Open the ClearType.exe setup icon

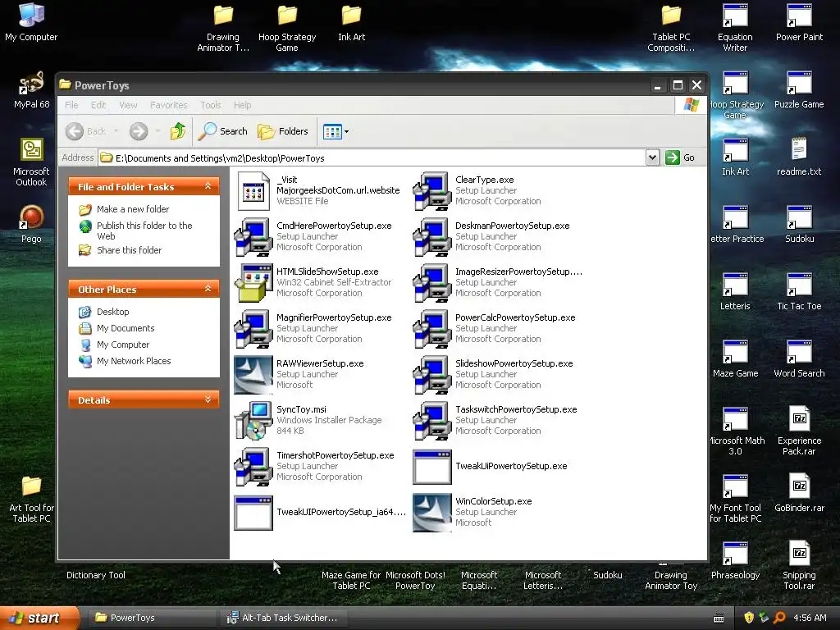[431, 190]
